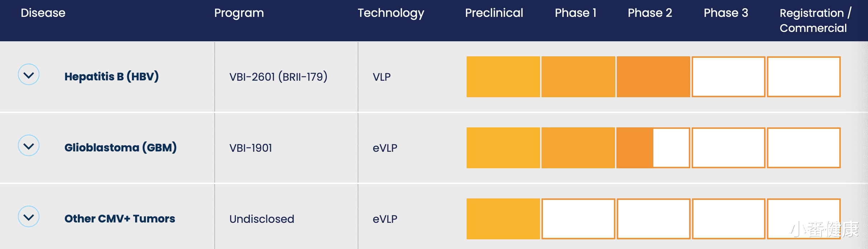Click the Disease column header

point(43,13)
